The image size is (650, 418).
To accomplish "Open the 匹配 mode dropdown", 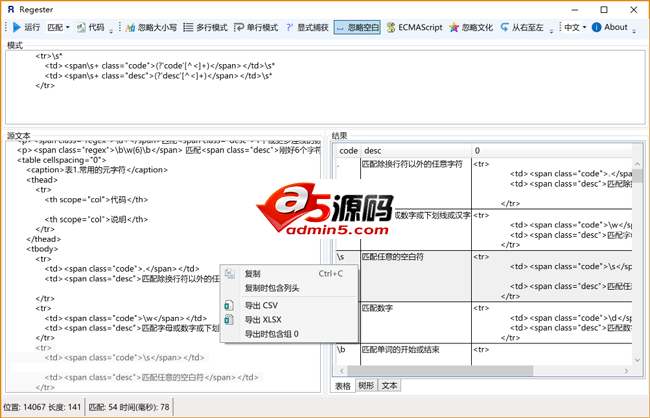I will click(58, 27).
